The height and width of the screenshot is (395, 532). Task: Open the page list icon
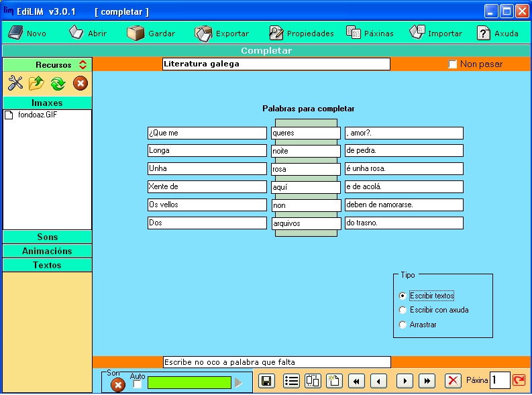[x=291, y=381]
